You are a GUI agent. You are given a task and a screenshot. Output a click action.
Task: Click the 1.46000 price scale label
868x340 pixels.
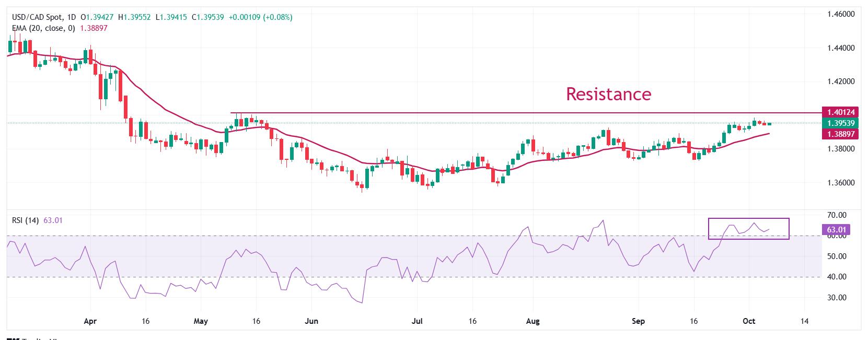click(x=841, y=14)
